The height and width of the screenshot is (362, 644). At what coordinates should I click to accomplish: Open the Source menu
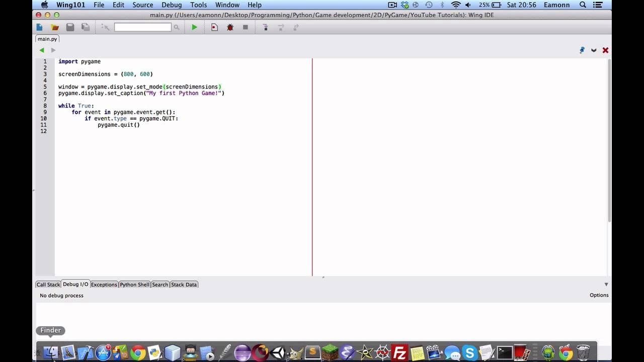(x=143, y=5)
